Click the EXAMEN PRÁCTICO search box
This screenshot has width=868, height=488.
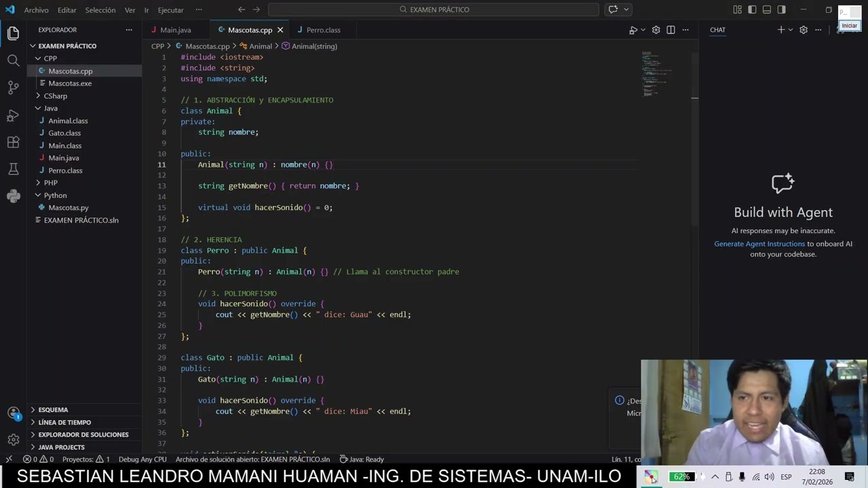433,9
